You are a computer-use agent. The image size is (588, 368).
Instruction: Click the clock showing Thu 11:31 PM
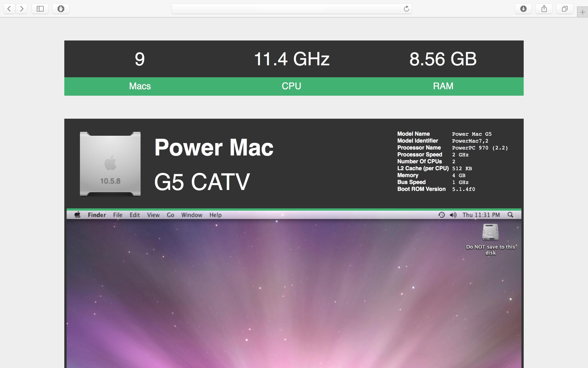pyautogui.click(x=481, y=215)
